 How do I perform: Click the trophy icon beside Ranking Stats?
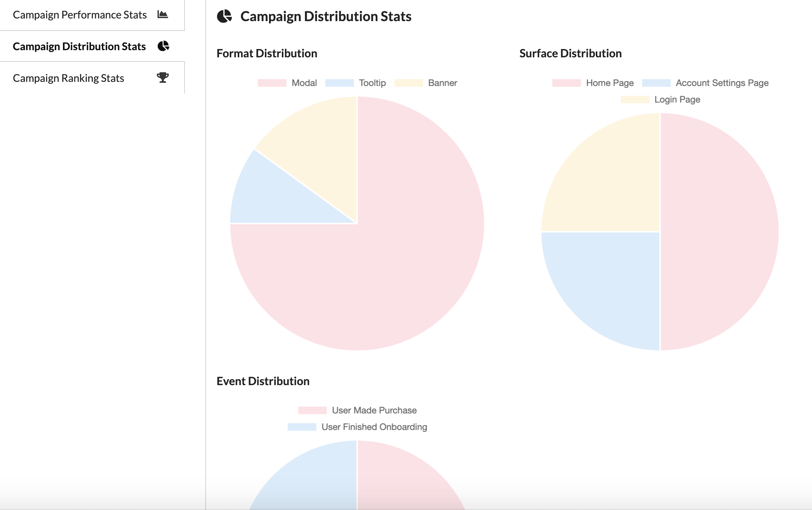(163, 78)
